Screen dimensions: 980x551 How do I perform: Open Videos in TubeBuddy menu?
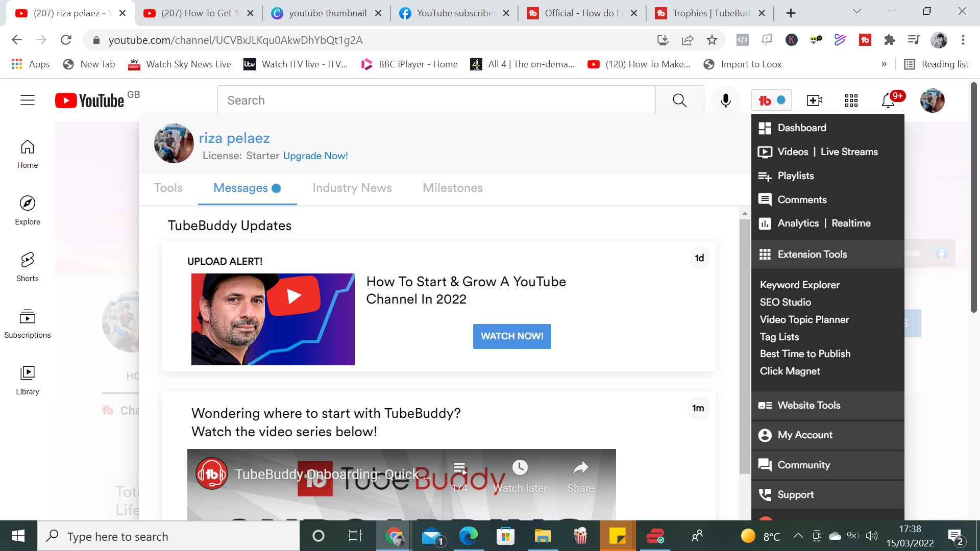click(x=792, y=152)
